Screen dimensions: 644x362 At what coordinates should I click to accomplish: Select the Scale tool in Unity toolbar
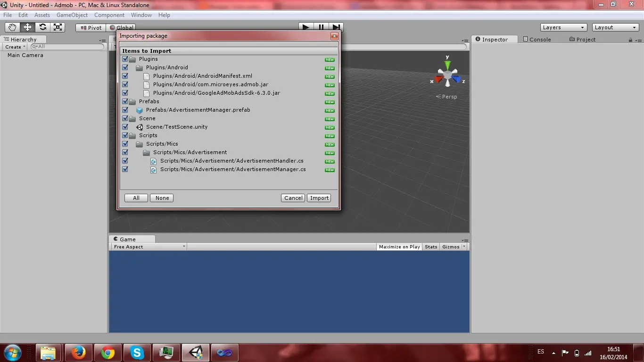[x=58, y=27]
